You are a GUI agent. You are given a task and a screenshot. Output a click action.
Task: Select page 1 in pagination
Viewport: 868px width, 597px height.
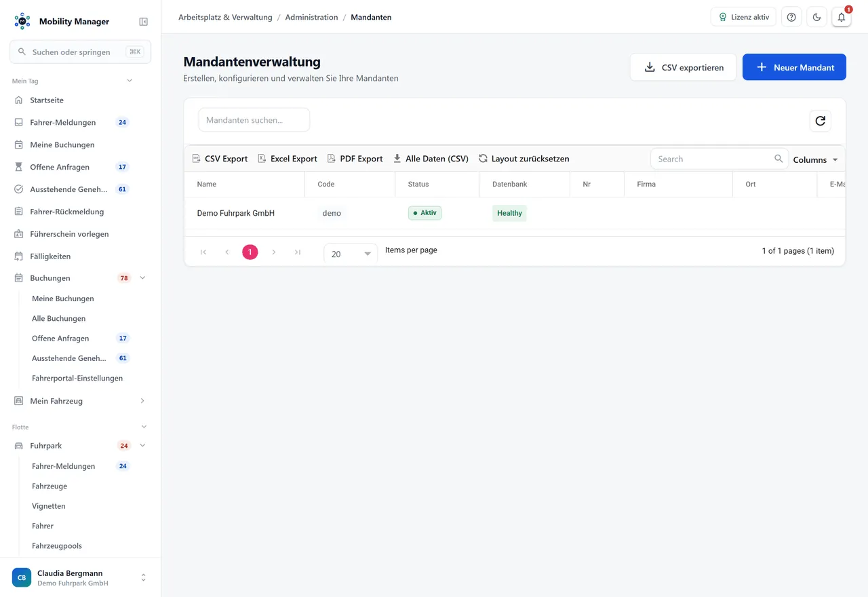pyautogui.click(x=250, y=252)
